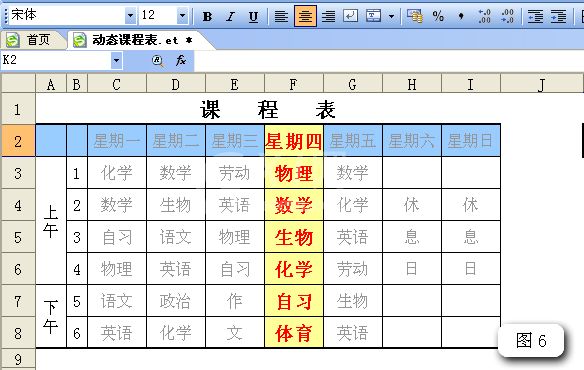Image resolution: width=584 pixels, height=370 pixels.
Task: Click name box showing K2
Action: pos(56,60)
